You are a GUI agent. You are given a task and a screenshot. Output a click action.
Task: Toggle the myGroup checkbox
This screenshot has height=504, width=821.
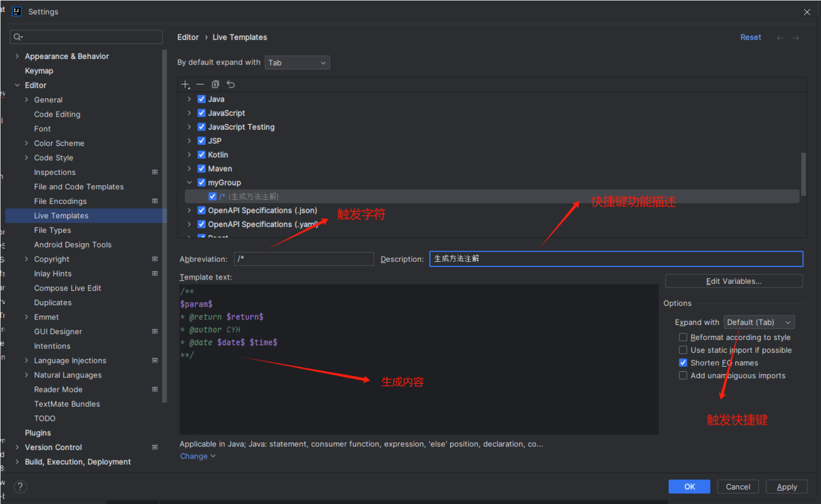pyautogui.click(x=201, y=183)
